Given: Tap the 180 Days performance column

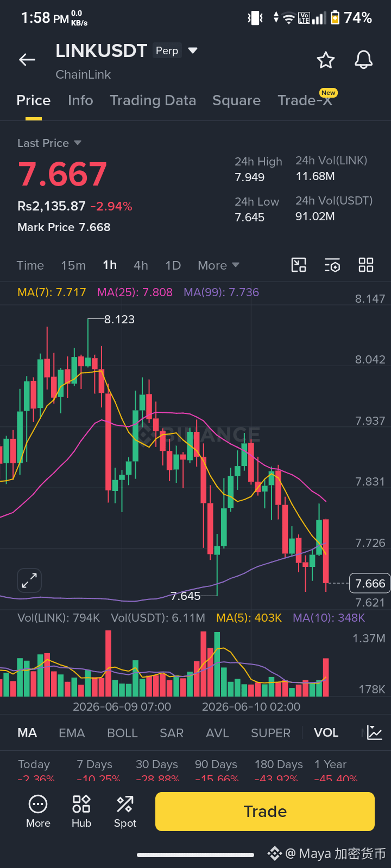Looking at the screenshot, I should point(279,770).
